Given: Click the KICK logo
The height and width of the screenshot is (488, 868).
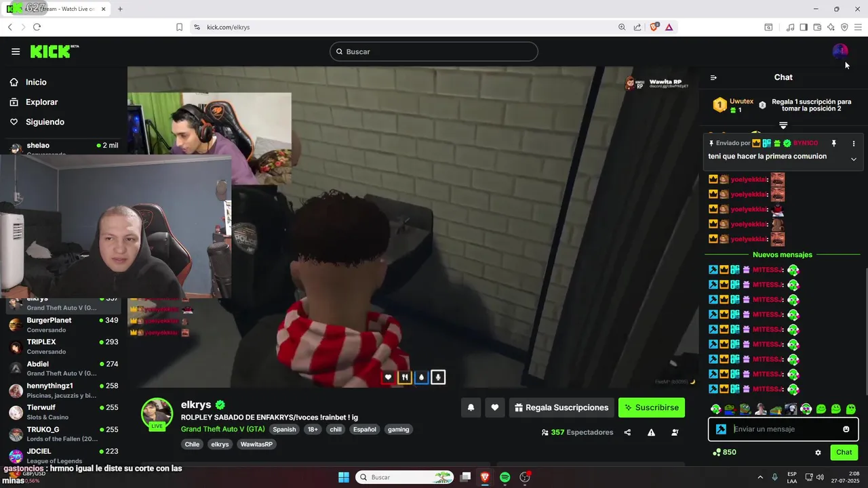Looking at the screenshot, I should coord(54,52).
